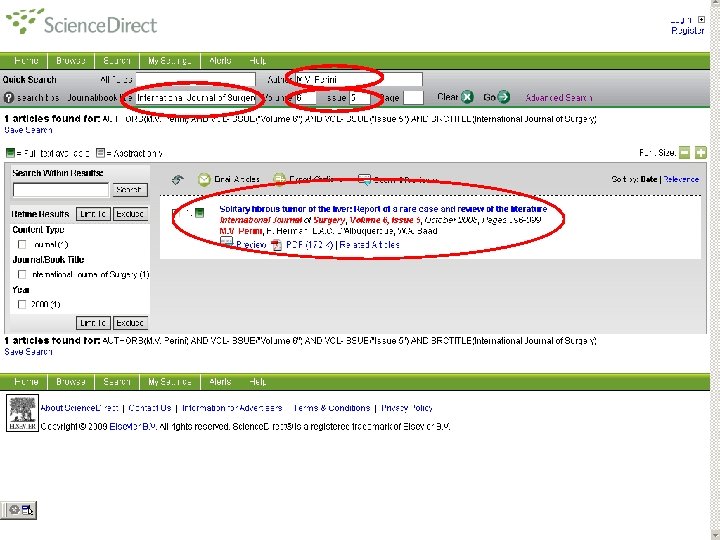Check the year 2008 (1) box
The height and width of the screenshot is (540, 720).
tap(22, 304)
